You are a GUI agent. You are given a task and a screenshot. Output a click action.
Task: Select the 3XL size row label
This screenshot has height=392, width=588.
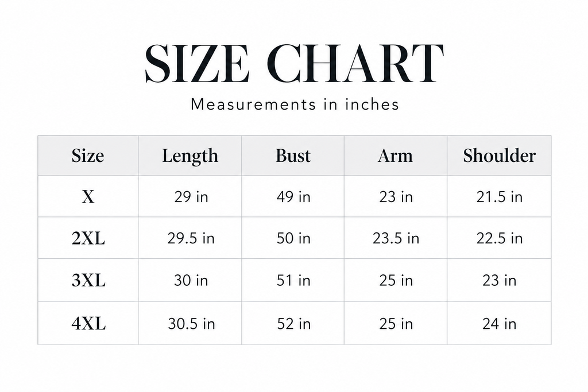[88, 280]
